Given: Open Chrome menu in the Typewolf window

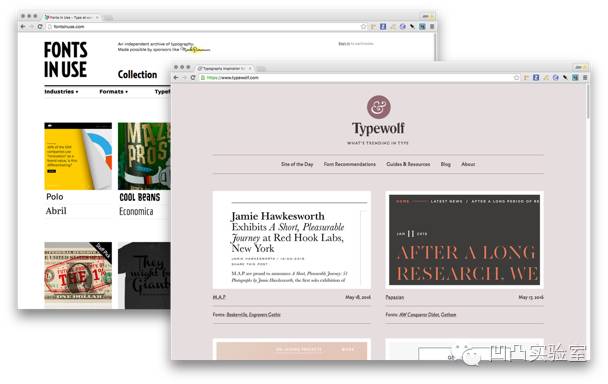Looking at the screenshot, I should pyautogui.click(x=585, y=78).
